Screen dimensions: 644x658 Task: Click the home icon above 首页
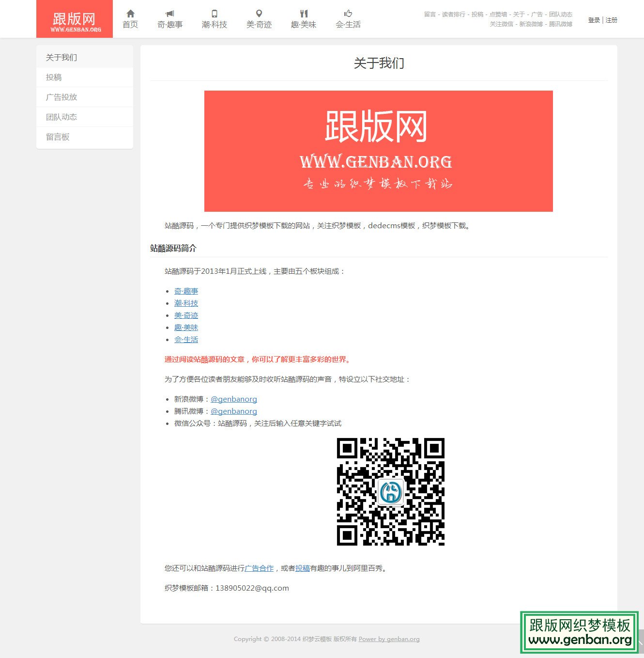tap(130, 15)
